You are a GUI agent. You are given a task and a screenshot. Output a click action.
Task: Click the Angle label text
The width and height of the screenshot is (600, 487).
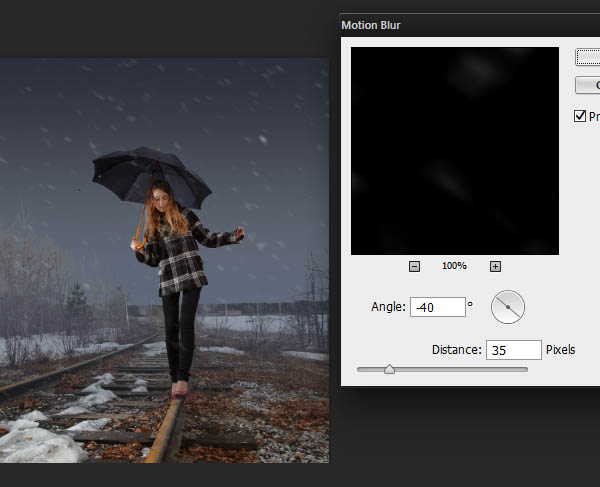tap(385, 308)
